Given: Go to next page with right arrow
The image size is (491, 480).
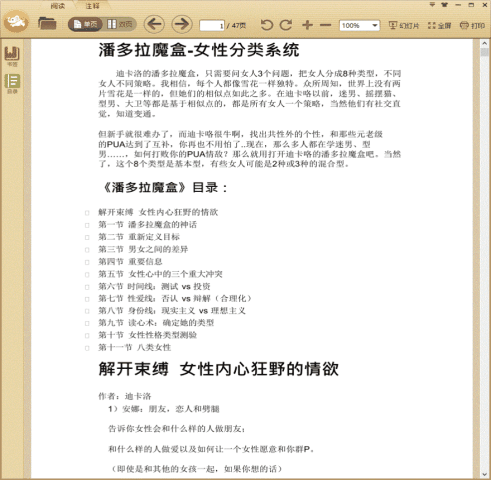Looking at the screenshot, I should [x=182, y=24].
